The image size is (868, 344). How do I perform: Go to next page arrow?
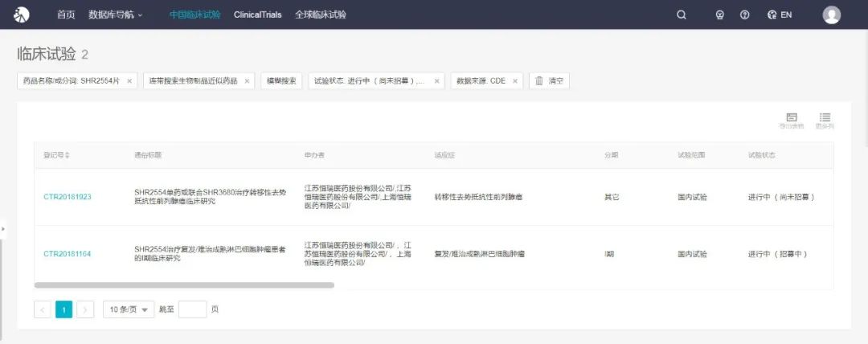[x=85, y=309]
